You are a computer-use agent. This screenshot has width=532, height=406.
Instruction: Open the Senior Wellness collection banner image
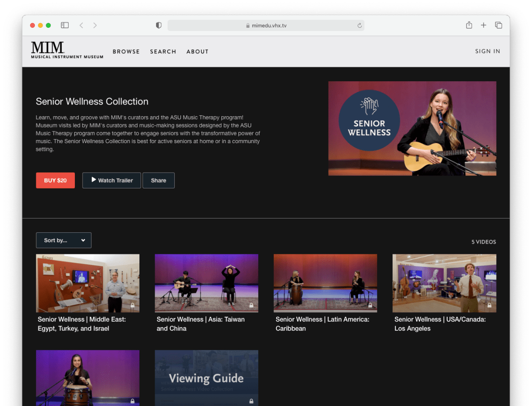click(412, 128)
